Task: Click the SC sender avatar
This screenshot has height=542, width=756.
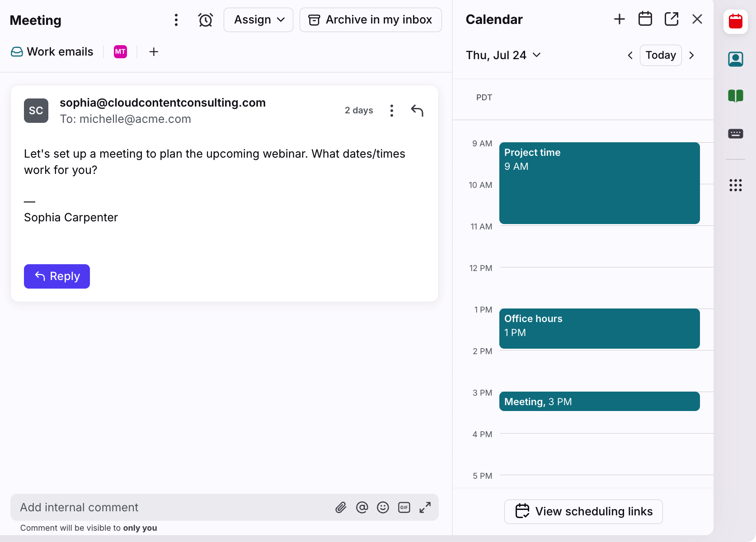Action: [36, 111]
